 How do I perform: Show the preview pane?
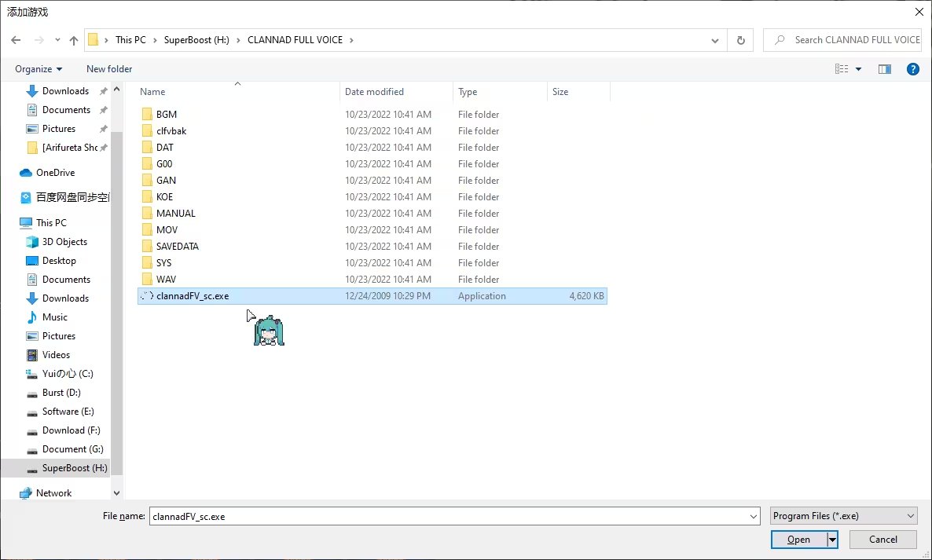884,69
